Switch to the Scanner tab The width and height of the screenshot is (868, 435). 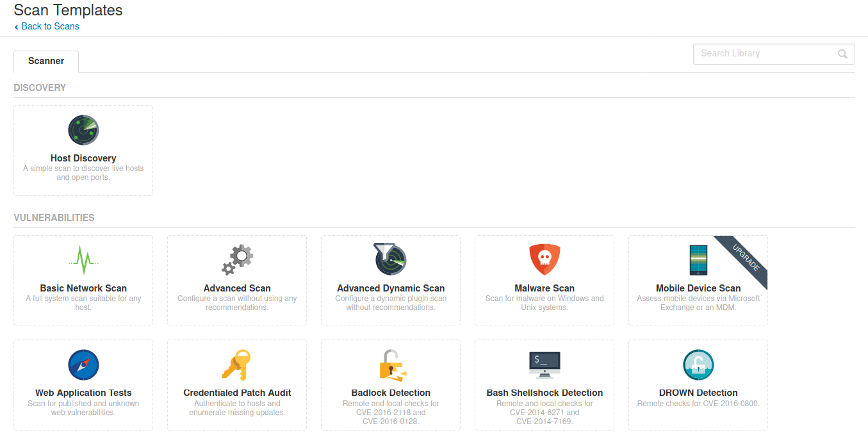click(46, 61)
